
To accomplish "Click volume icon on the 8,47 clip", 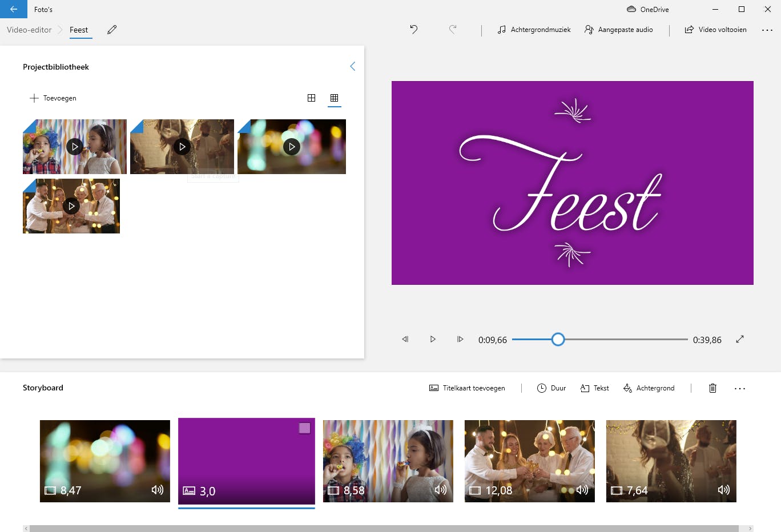I will tap(158, 490).
